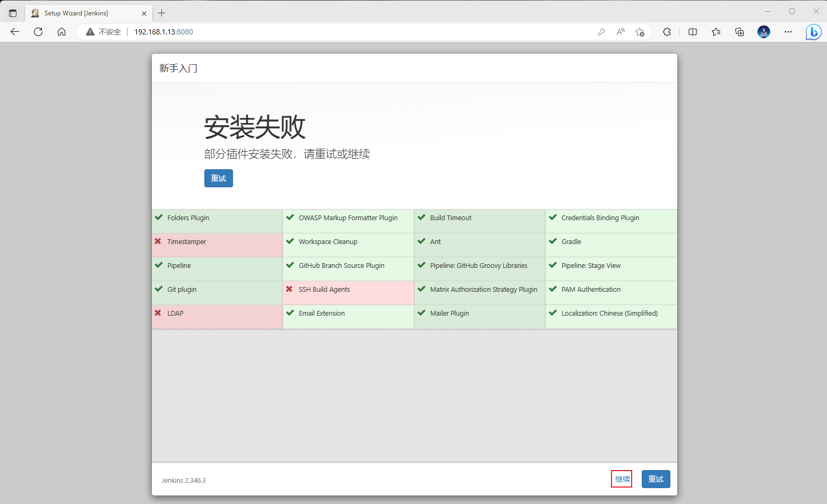
Task: Select the 'SSH Build Agents' text
Action: pos(324,290)
